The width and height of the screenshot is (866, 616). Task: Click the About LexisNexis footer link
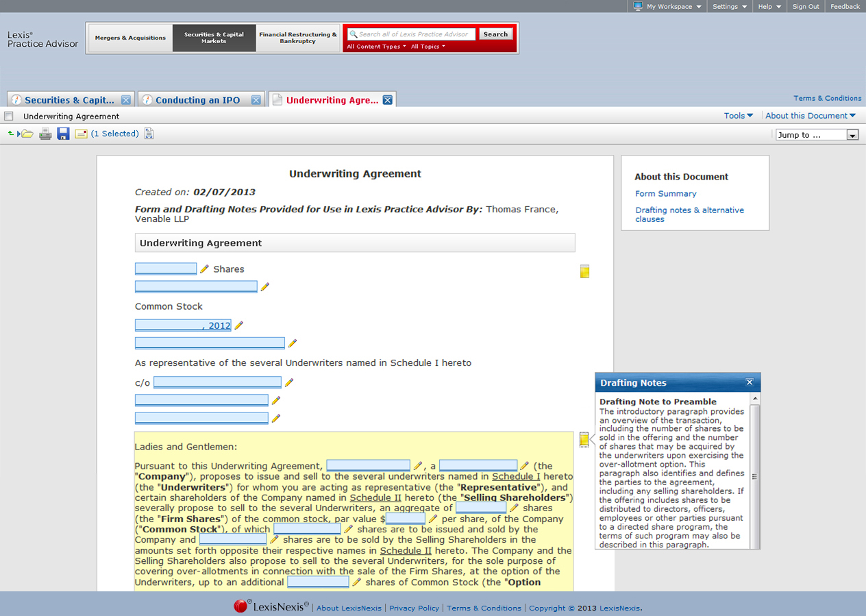click(349, 608)
